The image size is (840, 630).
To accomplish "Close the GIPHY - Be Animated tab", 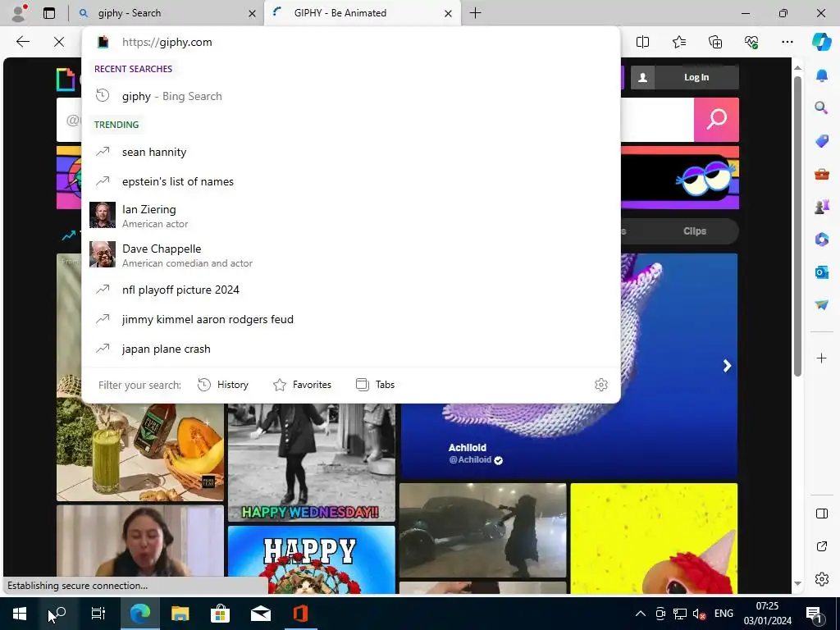I will pyautogui.click(x=449, y=13).
